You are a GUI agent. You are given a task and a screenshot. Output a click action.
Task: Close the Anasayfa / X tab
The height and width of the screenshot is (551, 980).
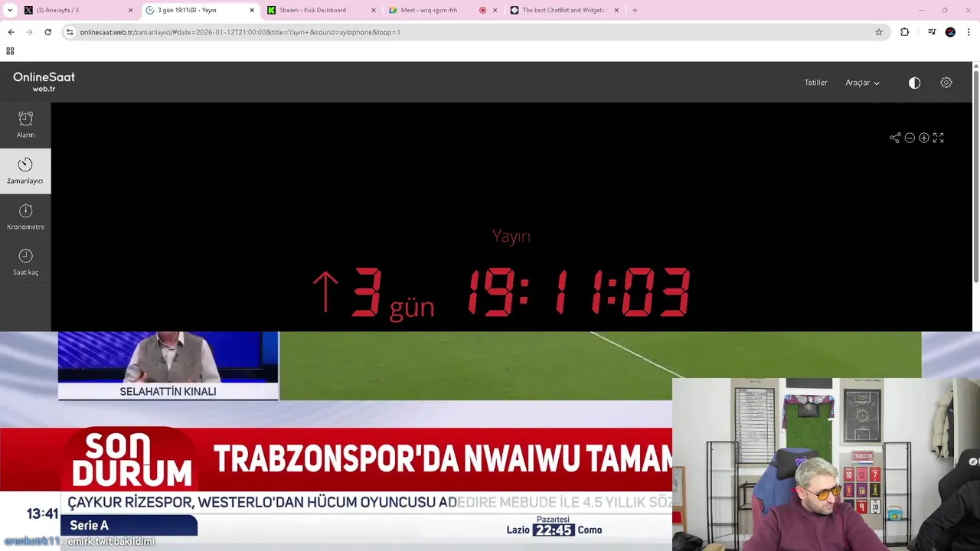pyautogui.click(x=130, y=10)
